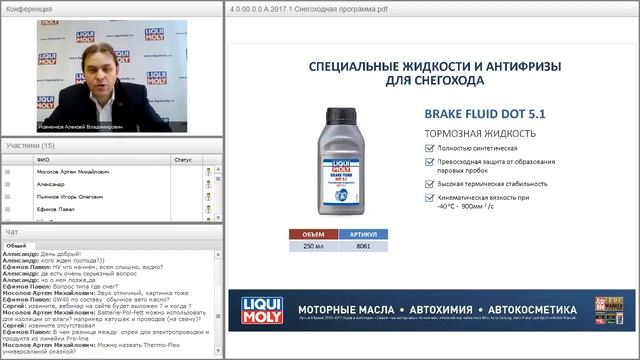Click the Участники (15) panel header
Screen dimensions: 640x360
(x=112, y=146)
